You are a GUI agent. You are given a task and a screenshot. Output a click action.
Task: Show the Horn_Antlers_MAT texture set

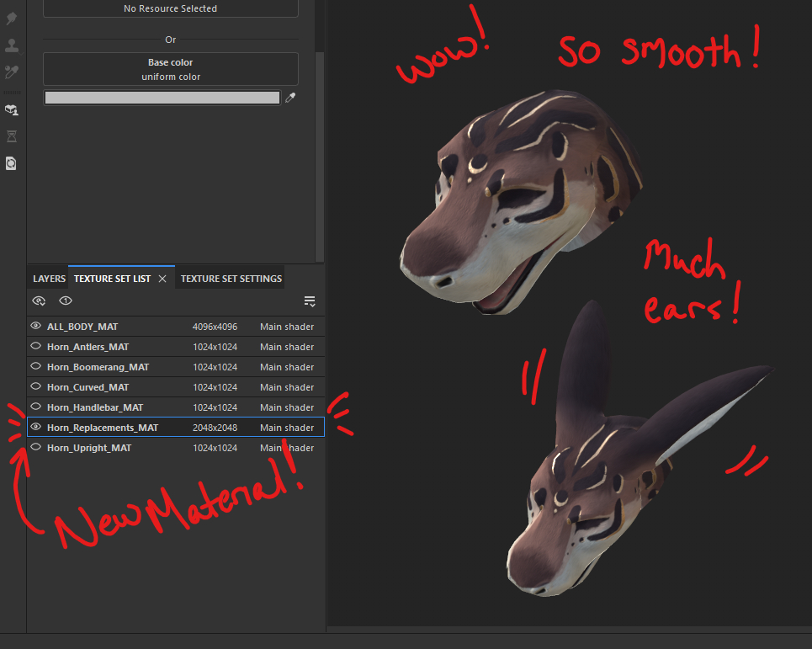pos(36,346)
